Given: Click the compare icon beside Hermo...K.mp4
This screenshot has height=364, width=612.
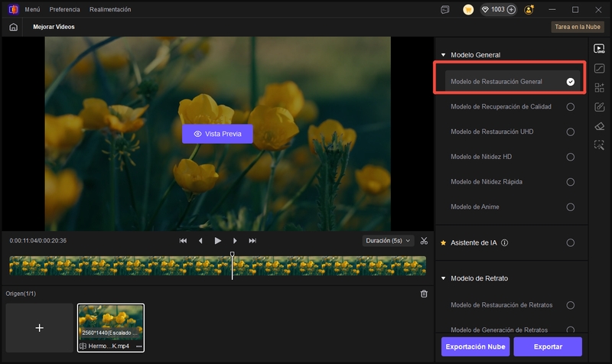Looking at the screenshot, I should 83,346.
